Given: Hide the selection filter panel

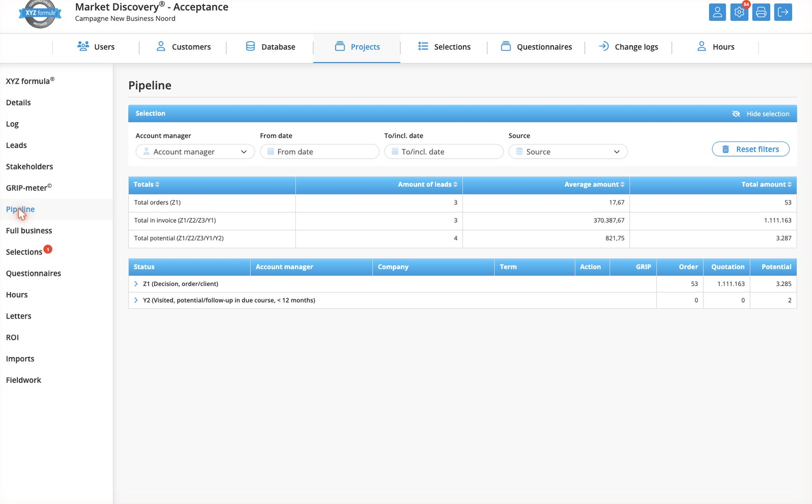Looking at the screenshot, I should click(x=761, y=114).
